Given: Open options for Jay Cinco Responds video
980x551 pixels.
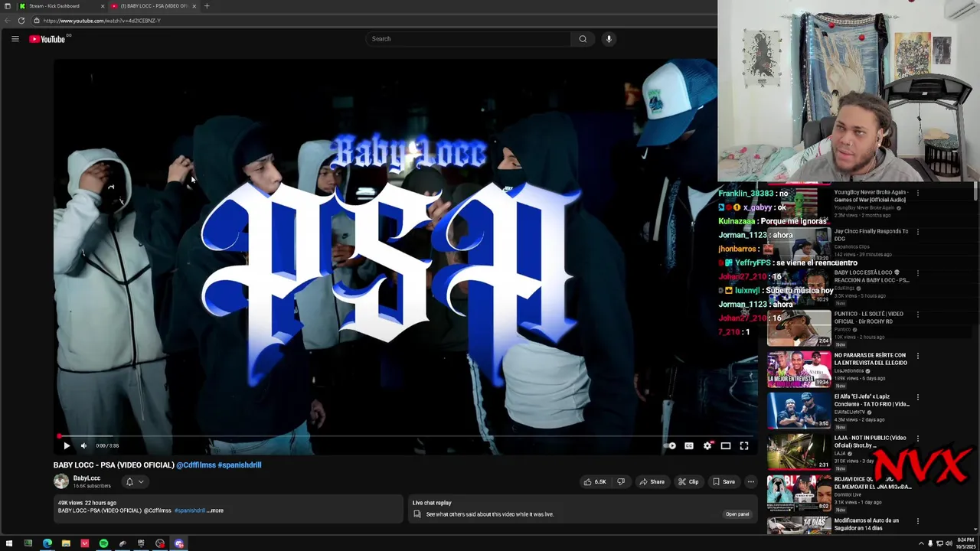Looking at the screenshot, I should pyautogui.click(x=917, y=232).
